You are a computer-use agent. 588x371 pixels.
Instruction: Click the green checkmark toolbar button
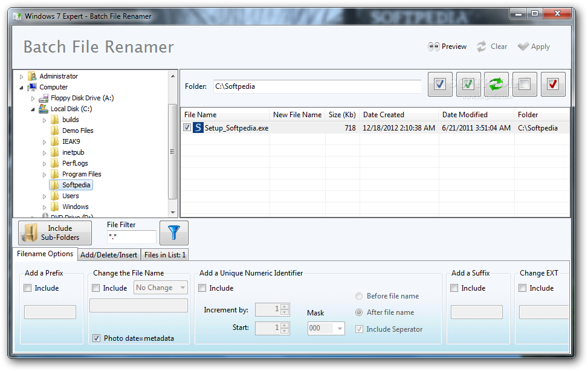pyautogui.click(x=468, y=85)
